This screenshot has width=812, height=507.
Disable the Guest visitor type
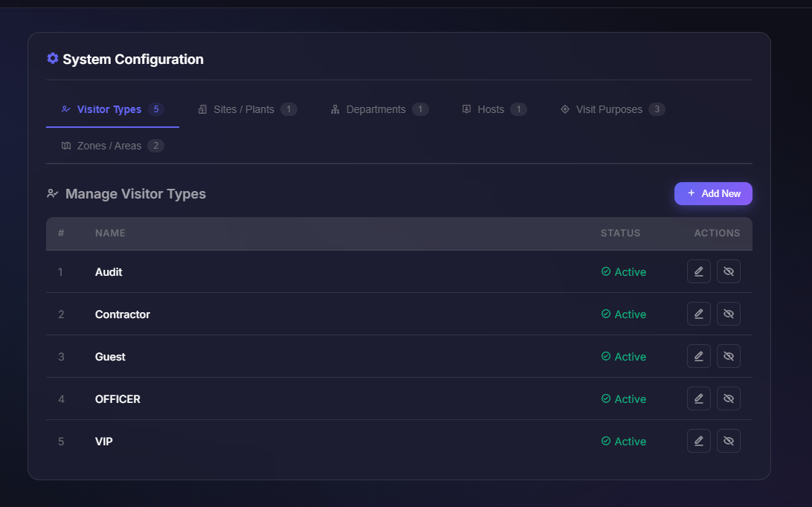[729, 356]
